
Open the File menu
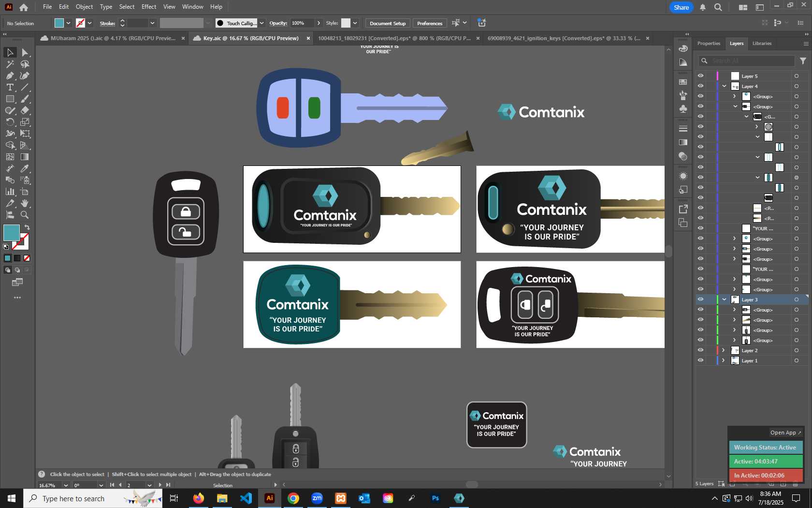(x=47, y=7)
